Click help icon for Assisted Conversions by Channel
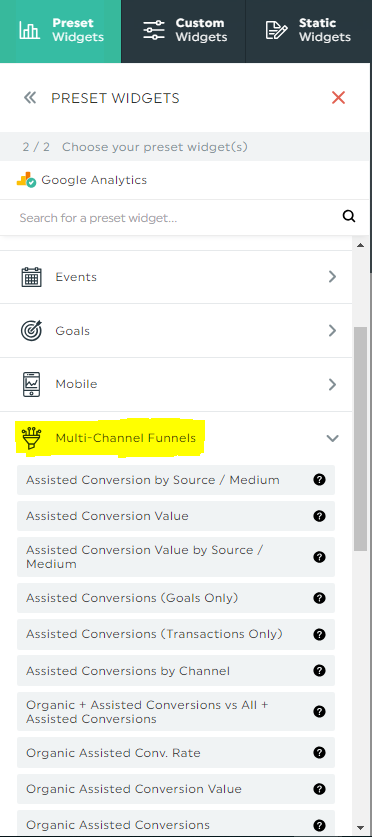Viewport: 372px width, 837px height. 319,671
